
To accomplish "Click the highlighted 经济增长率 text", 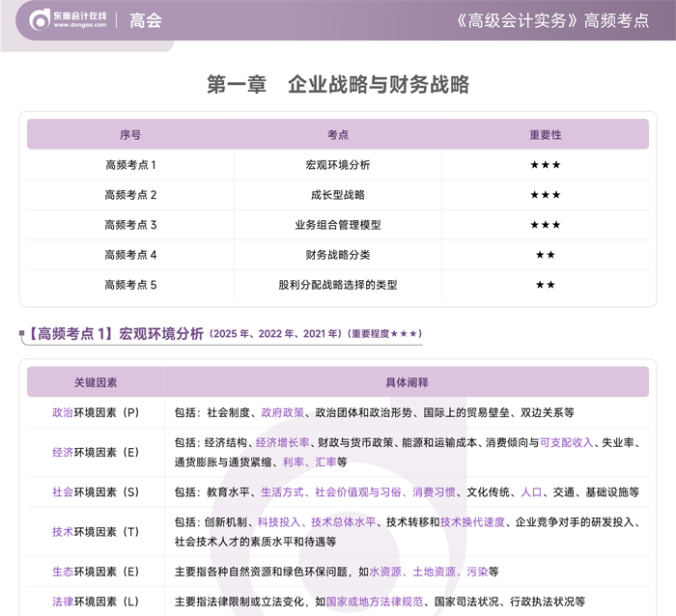I will click(x=282, y=442).
